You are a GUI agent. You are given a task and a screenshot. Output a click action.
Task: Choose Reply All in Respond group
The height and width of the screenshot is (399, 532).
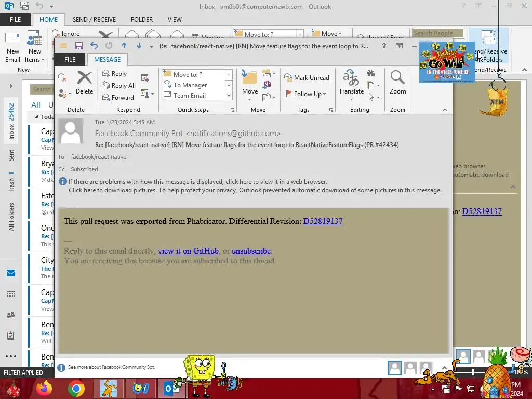(x=119, y=86)
